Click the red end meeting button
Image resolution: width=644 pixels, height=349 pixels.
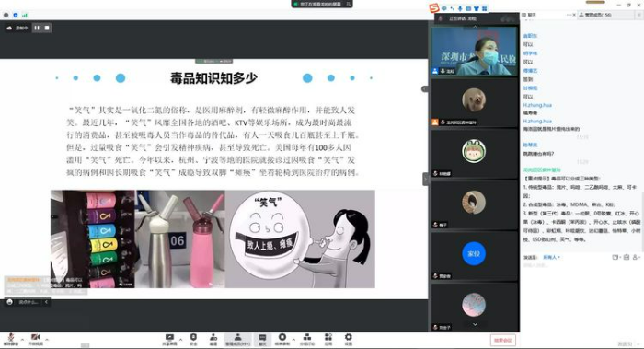click(502, 340)
